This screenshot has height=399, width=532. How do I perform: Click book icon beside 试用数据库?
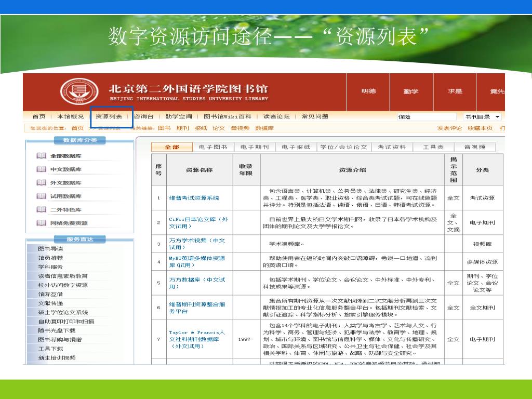(x=42, y=196)
